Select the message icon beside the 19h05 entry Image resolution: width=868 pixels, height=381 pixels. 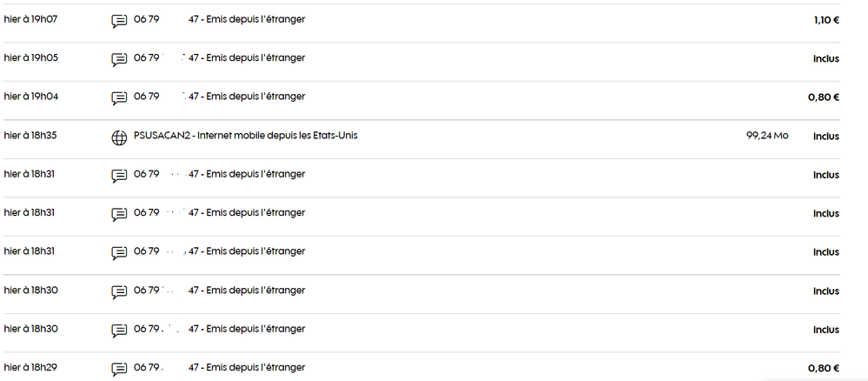click(x=119, y=60)
